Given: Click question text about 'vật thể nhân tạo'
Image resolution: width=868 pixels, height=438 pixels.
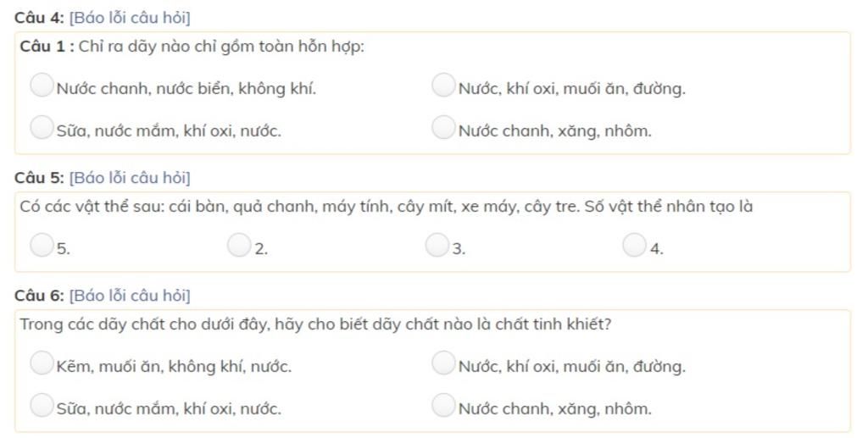Looking at the screenshot, I should tap(386, 207).
